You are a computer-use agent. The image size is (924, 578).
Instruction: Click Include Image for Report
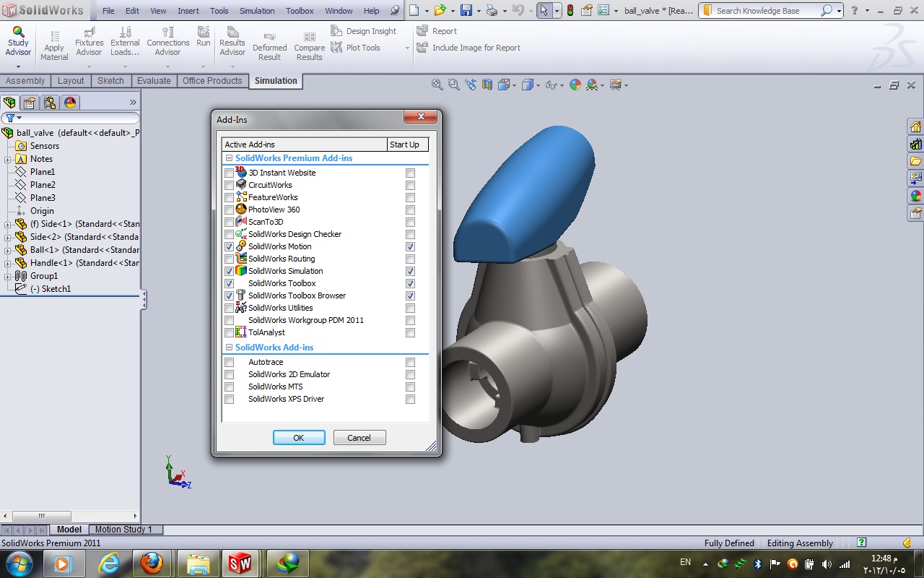[x=468, y=48]
